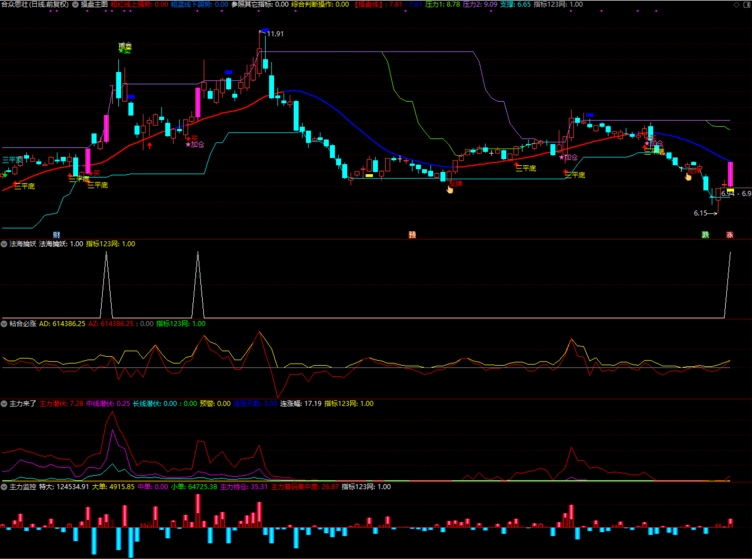
Task: Click the 支撑: 6.65 value label
Action: [x=515, y=4]
